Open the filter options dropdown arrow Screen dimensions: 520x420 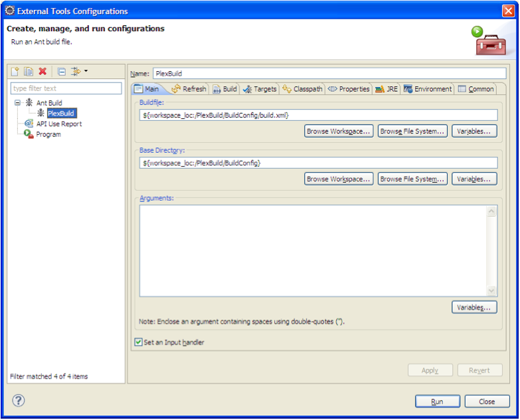tap(86, 70)
